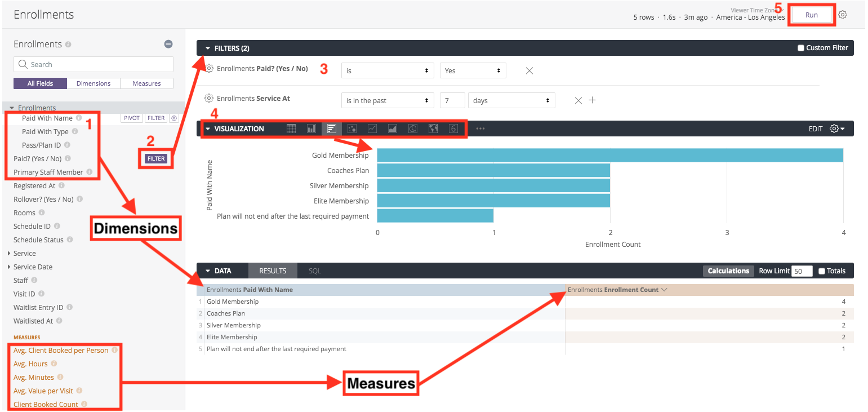Click the Calculations button

tap(728, 271)
